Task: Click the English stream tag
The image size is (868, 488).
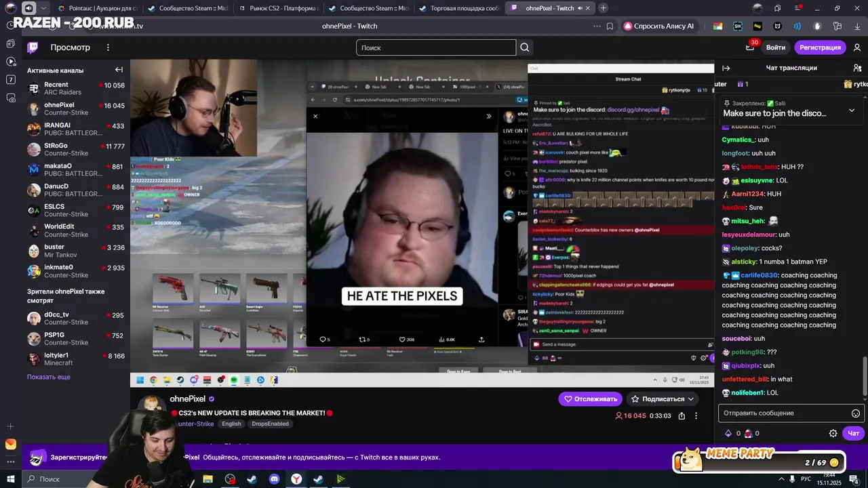Action: [231, 424]
